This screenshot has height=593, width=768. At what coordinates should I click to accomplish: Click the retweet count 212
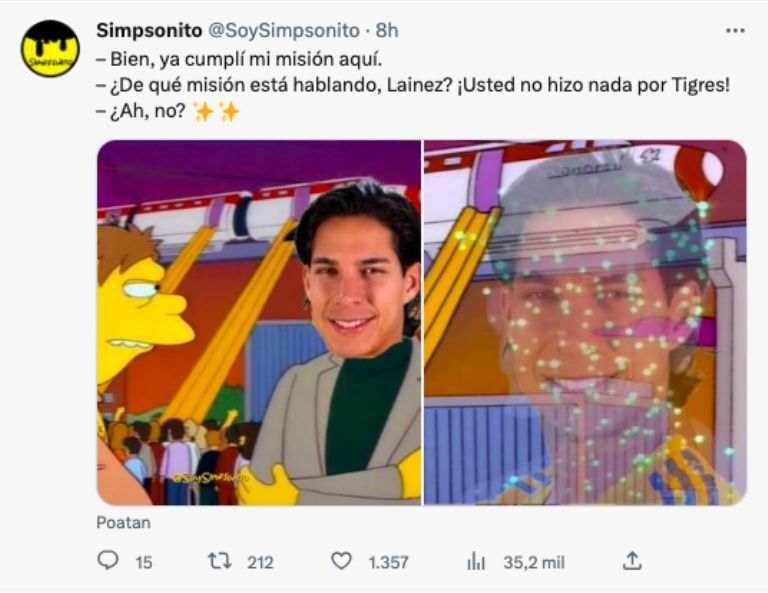[260, 562]
